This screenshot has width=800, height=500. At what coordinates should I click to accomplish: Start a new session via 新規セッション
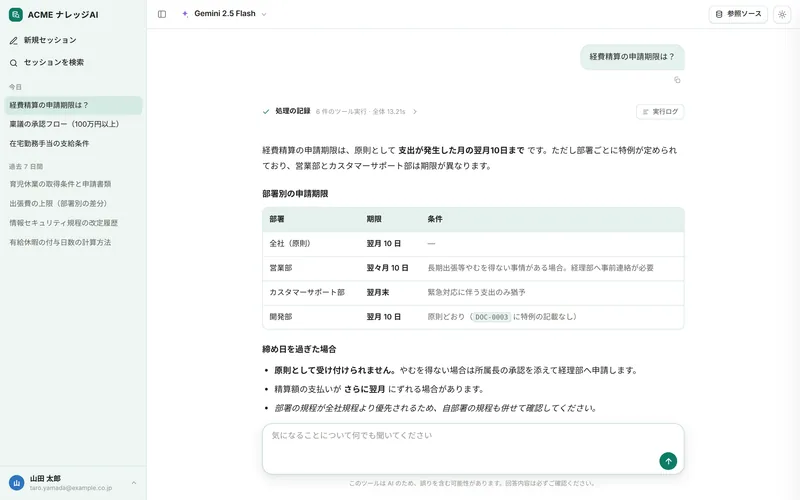tap(73, 40)
